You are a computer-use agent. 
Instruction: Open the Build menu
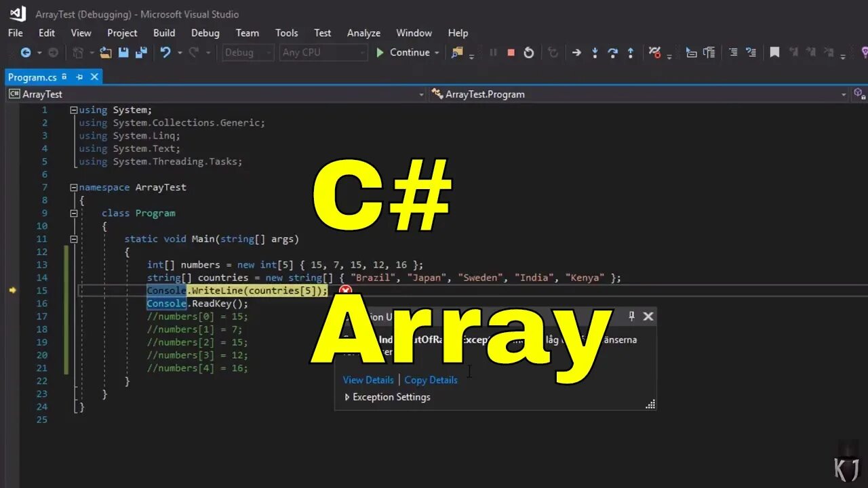(x=164, y=33)
